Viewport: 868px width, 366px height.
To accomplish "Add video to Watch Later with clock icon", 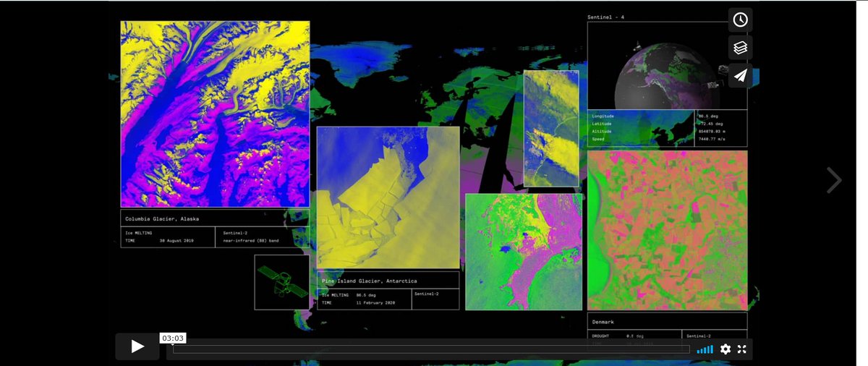I will tap(740, 20).
